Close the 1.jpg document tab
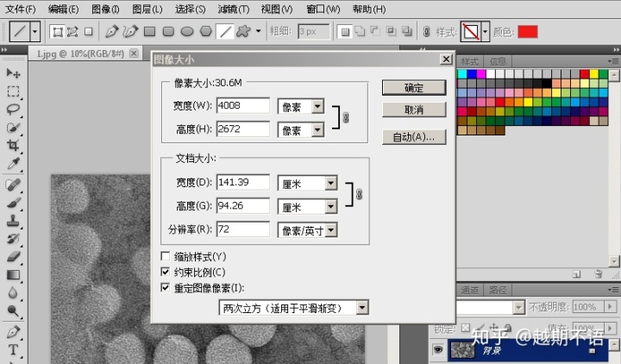 [134, 53]
